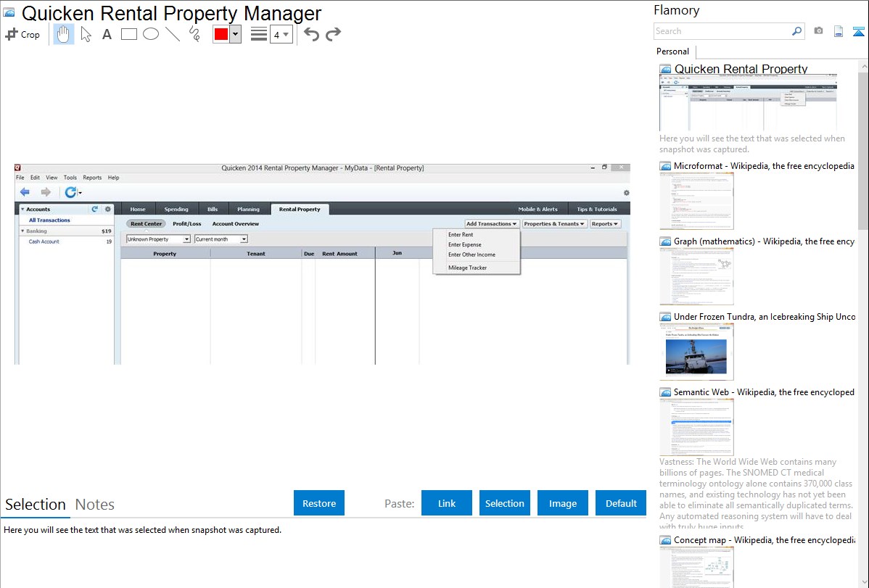
Task: Open the Cash Account entry
Action: pyautogui.click(x=44, y=241)
